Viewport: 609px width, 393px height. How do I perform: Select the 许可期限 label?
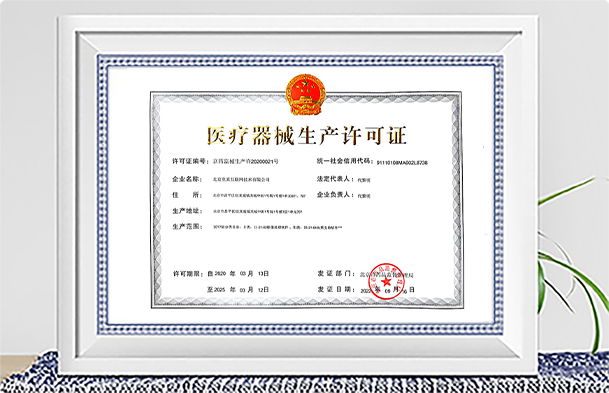tap(188, 274)
